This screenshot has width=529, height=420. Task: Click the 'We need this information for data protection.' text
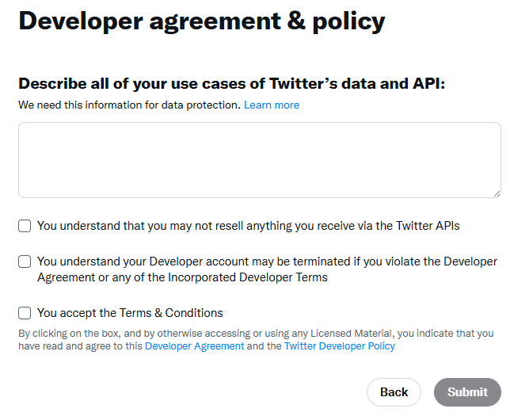130,105
